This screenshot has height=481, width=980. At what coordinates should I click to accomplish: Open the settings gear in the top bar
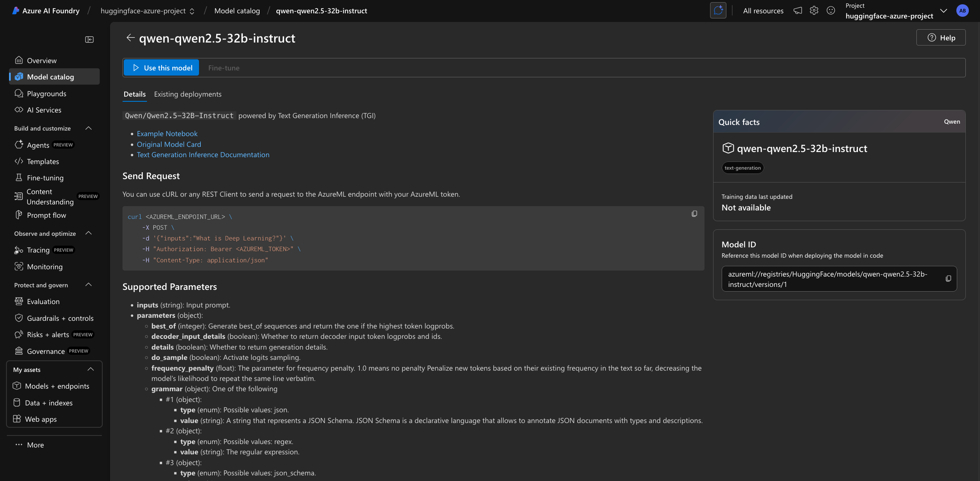click(x=814, y=10)
